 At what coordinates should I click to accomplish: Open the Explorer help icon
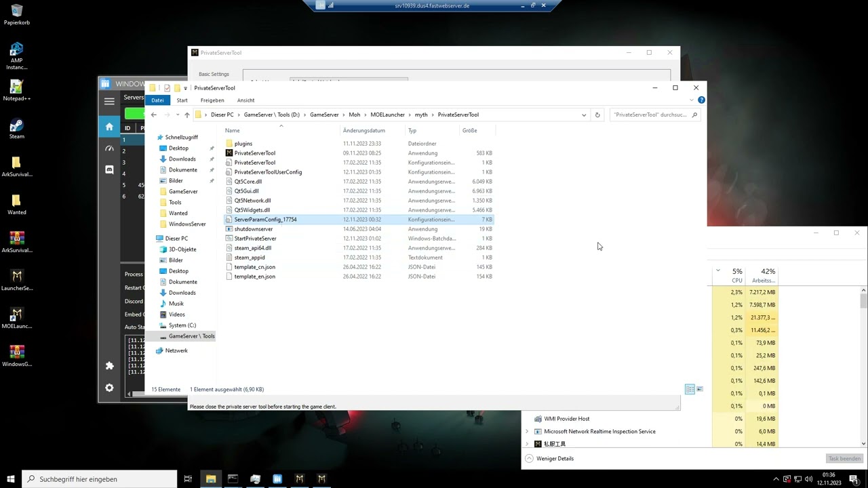coord(701,100)
